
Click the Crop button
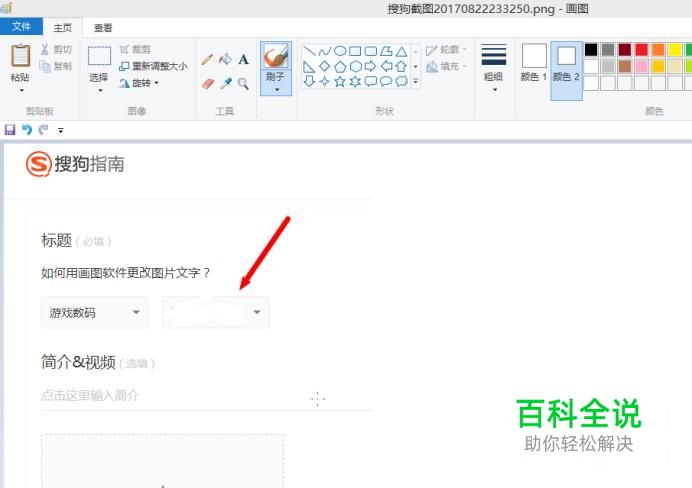coord(135,49)
